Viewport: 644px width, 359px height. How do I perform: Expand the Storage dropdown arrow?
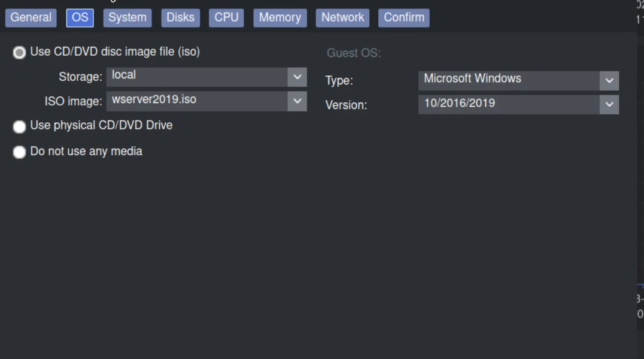click(x=297, y=77)
